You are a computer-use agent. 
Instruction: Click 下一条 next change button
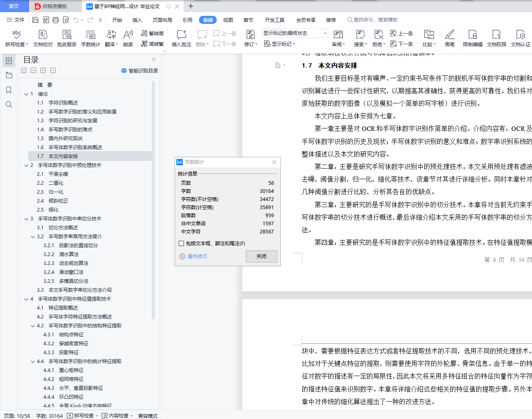pyautogui.click(x=402, y=44)
